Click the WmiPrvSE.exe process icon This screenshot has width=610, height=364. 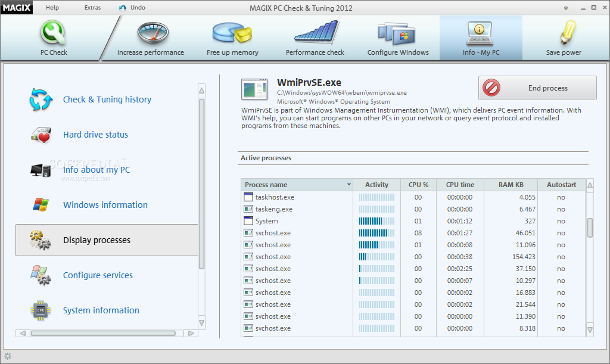coord(254,89)
